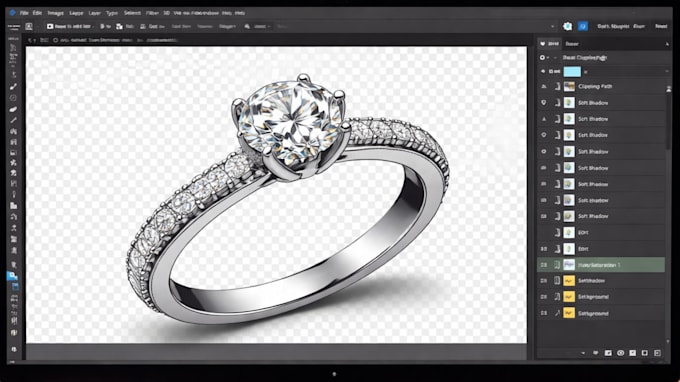
Task: Click the blue square icon beside the gear
Action: click(x=583, y=26)
